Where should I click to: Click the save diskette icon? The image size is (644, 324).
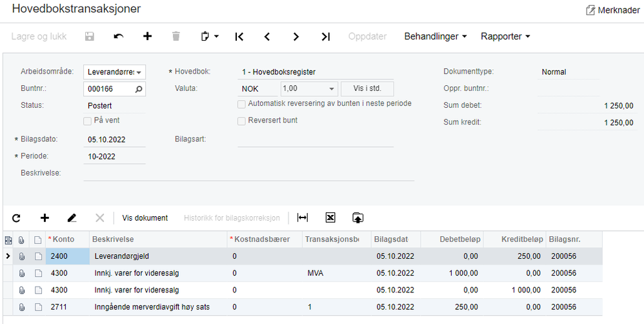90,37
